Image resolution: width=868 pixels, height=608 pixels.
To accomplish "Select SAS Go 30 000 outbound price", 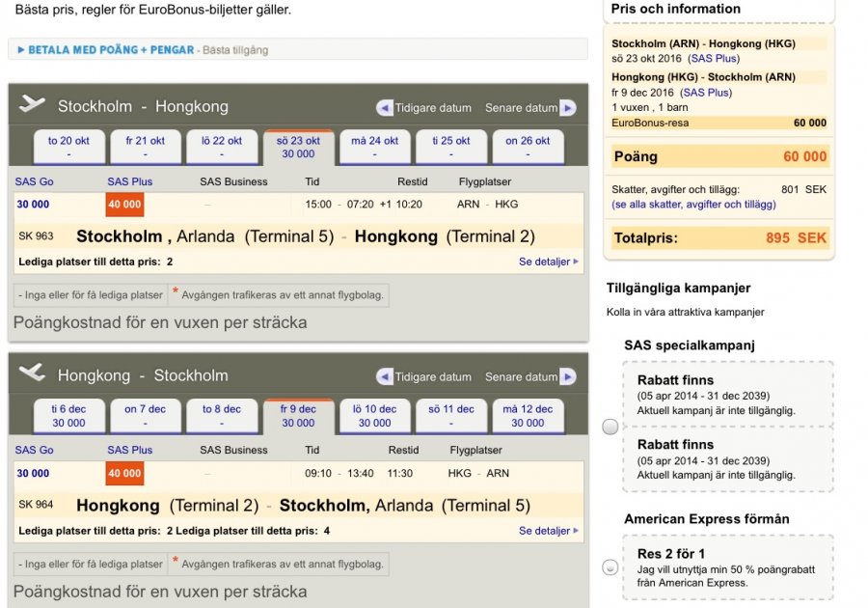I will tap(33, 205).
